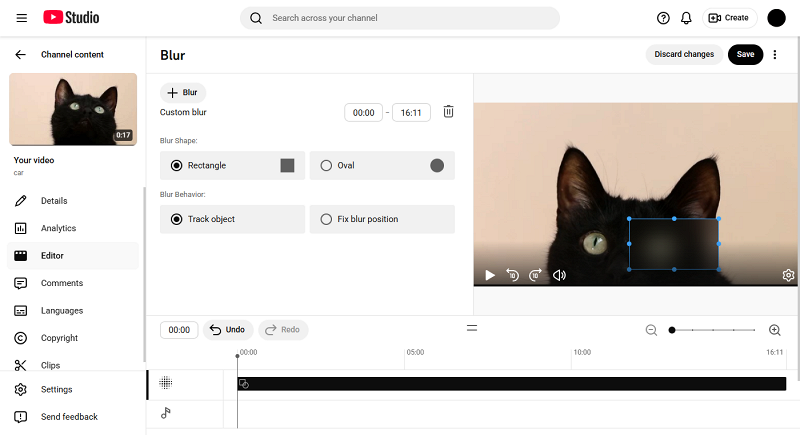The width and height of the screenshot is (800, 435).
Task: Open Languages in sidebar
Action: [72, 311]
